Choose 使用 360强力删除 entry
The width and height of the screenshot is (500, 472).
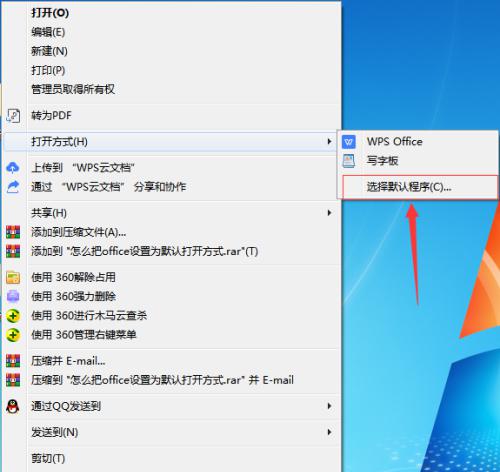(x=171, y=296)
